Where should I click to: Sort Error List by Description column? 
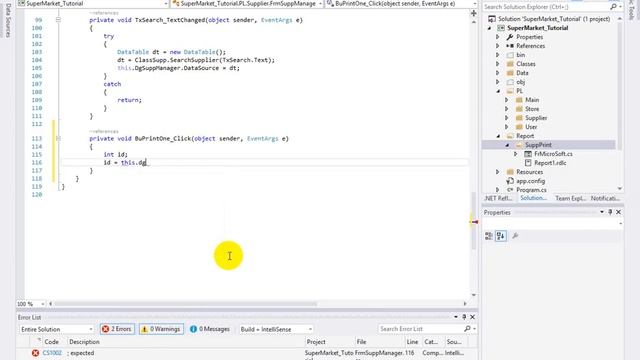tap(84, 342)
